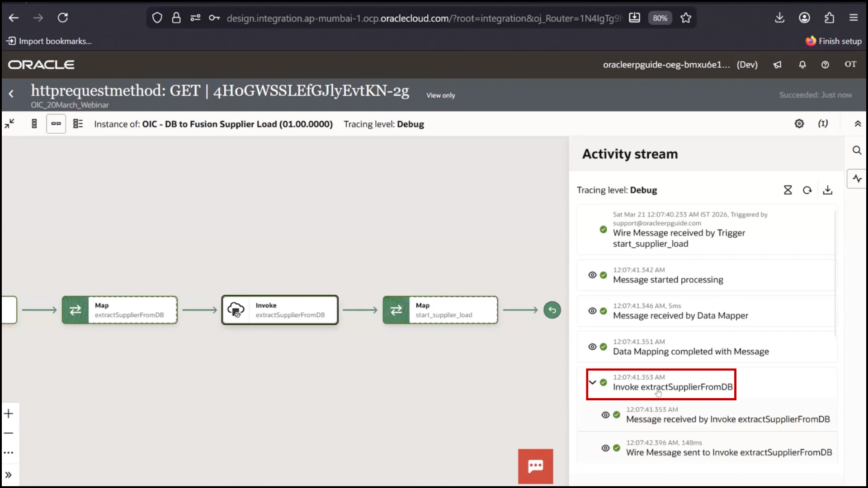Screen dimensions: 868x488
Task: View payload for Message received by Data Mapper
Action: [x=592, y=311]
